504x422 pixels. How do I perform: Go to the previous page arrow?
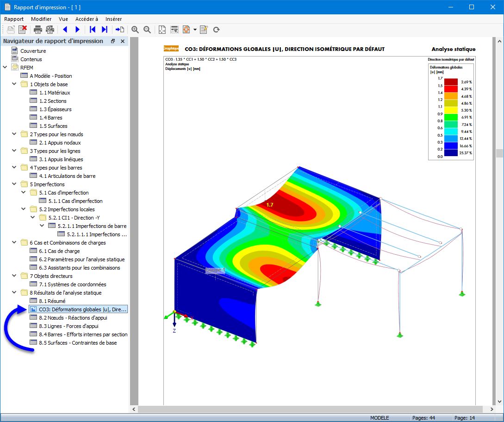(65, 30)
